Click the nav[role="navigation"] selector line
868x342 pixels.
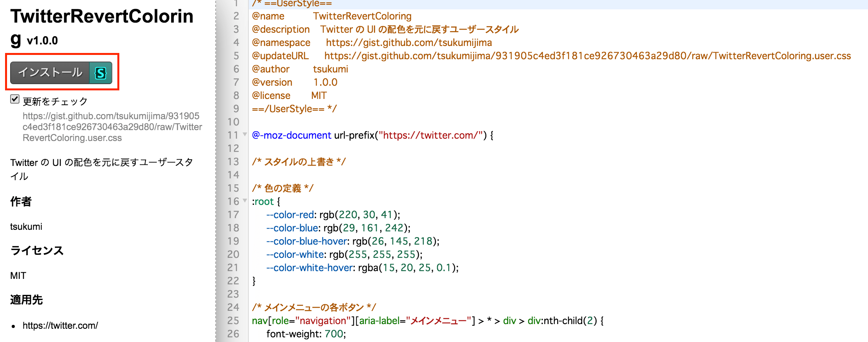(428, 321)
